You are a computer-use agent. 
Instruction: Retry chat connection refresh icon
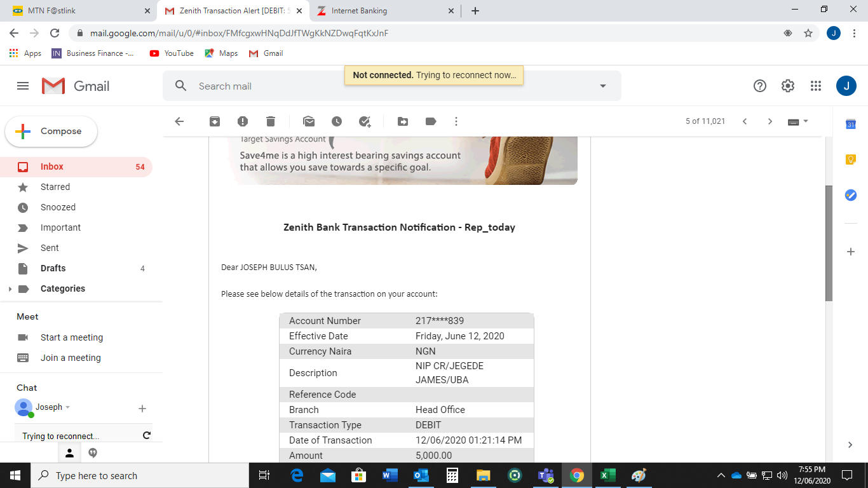(x=147, y=435)
